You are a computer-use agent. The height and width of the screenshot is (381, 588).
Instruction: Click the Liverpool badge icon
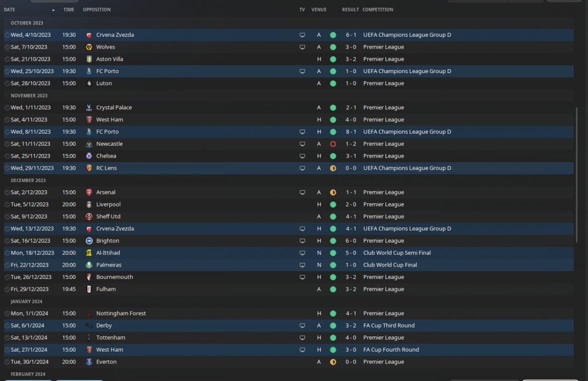click(89, 205)
